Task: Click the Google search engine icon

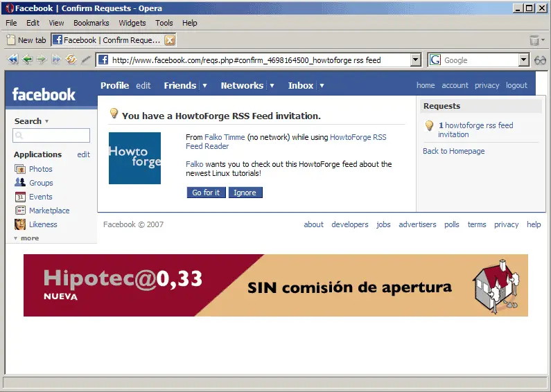Action: click(435, 60)
